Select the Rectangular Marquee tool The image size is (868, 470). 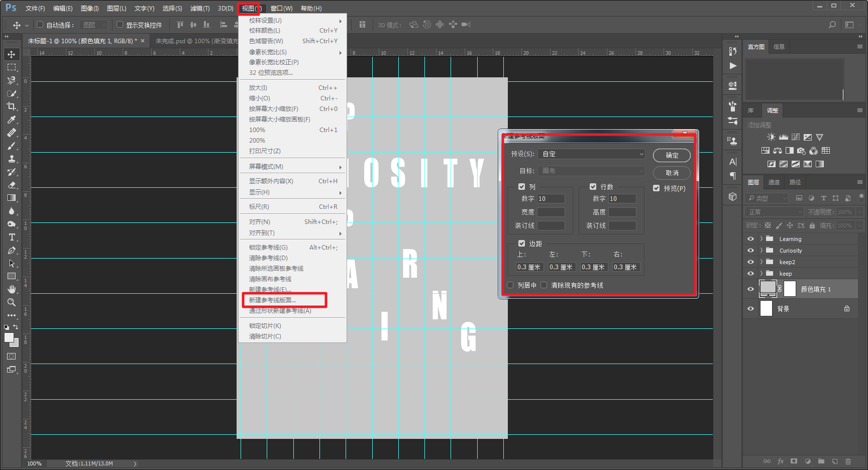(x=12, y=67)
